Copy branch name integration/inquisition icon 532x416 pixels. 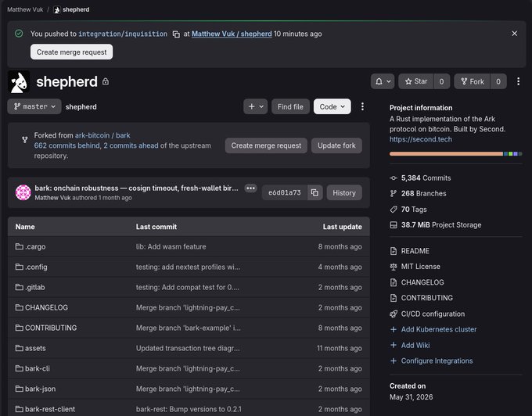click(176, 34)
